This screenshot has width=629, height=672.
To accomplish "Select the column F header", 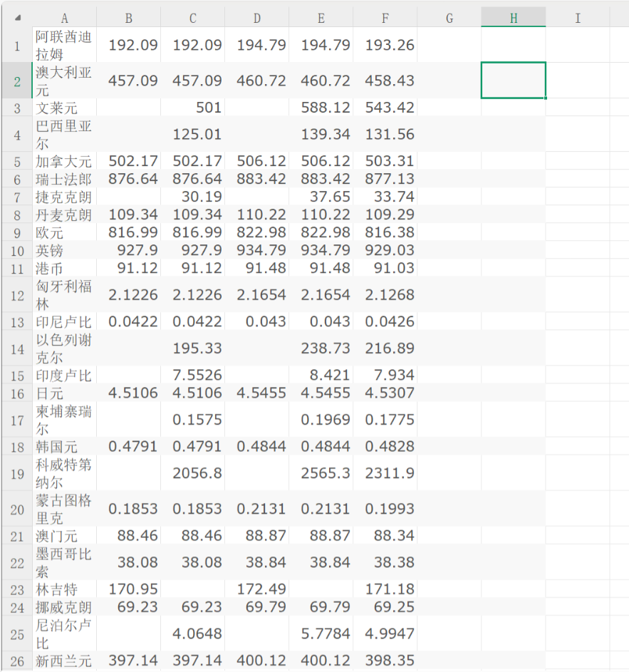I will pyautogui.click(x=385, y=16).
